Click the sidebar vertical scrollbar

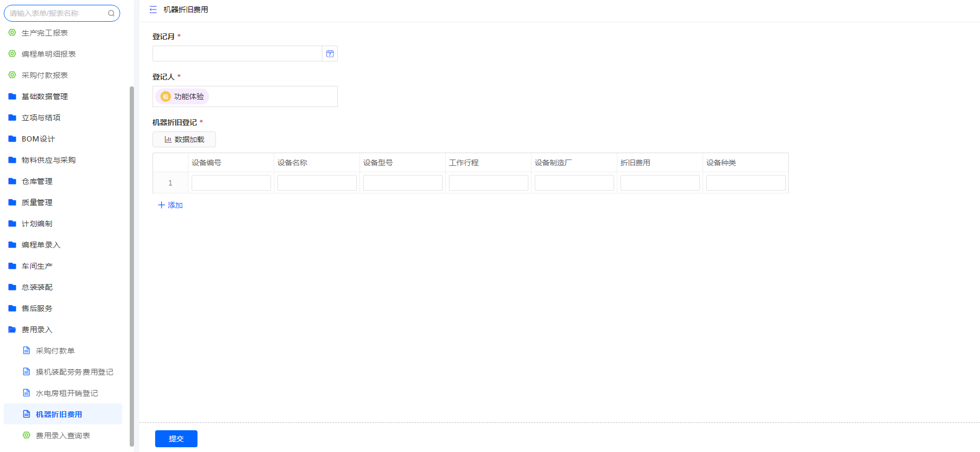pos(132,266)
